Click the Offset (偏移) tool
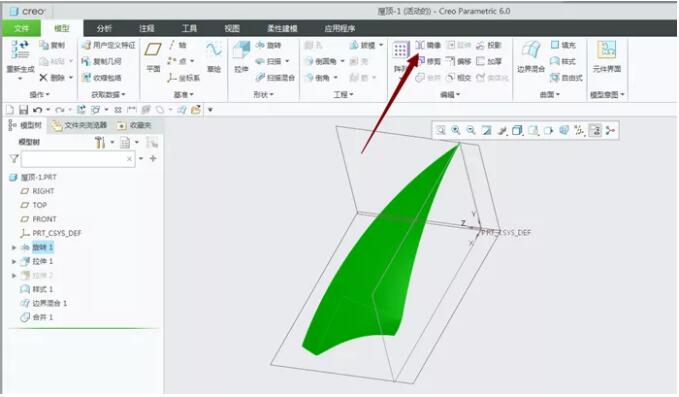The image size is (679, 397). tap(459, 61)
